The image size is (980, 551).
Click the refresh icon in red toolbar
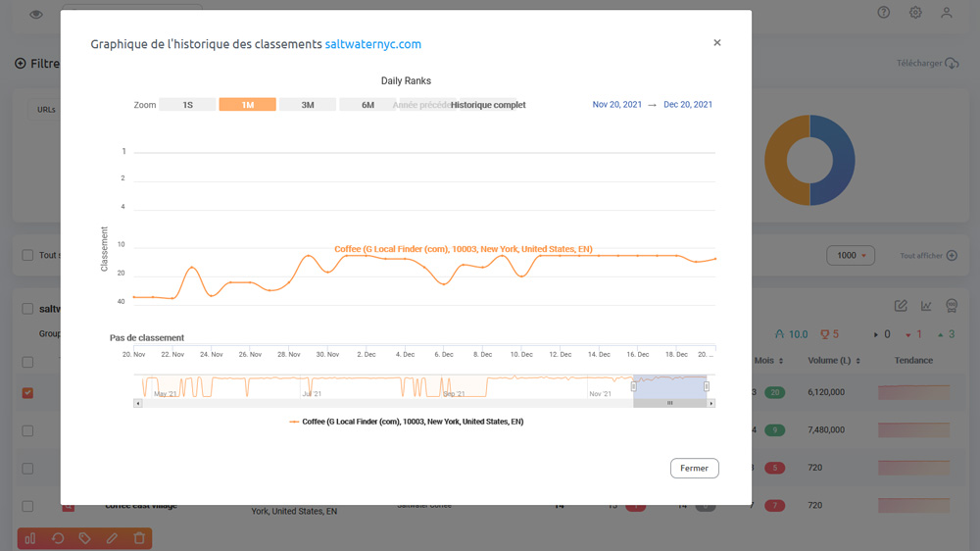tap(58, 538)
